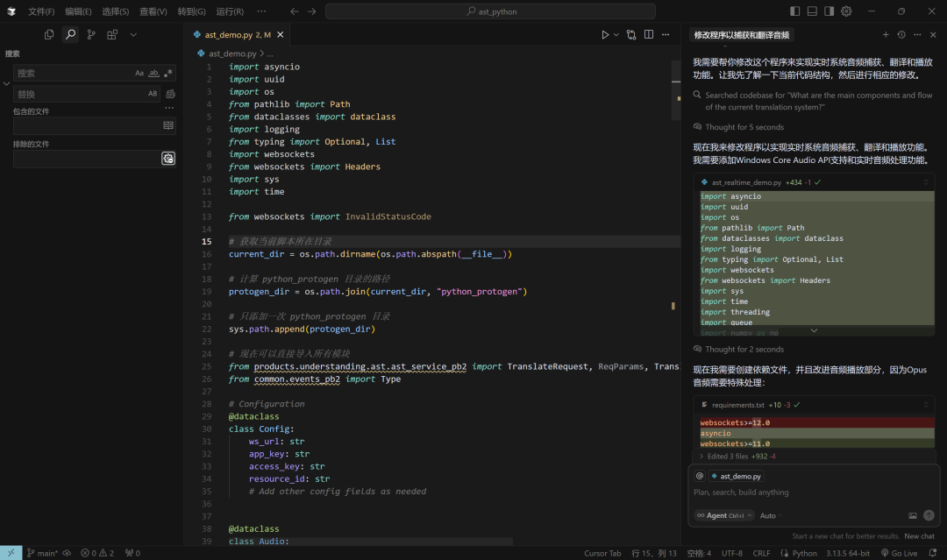Image resolution: width=947 pixels, height=560 pixels.
Task: Click Go Live in status bar
Action: [x=899, y=553]
